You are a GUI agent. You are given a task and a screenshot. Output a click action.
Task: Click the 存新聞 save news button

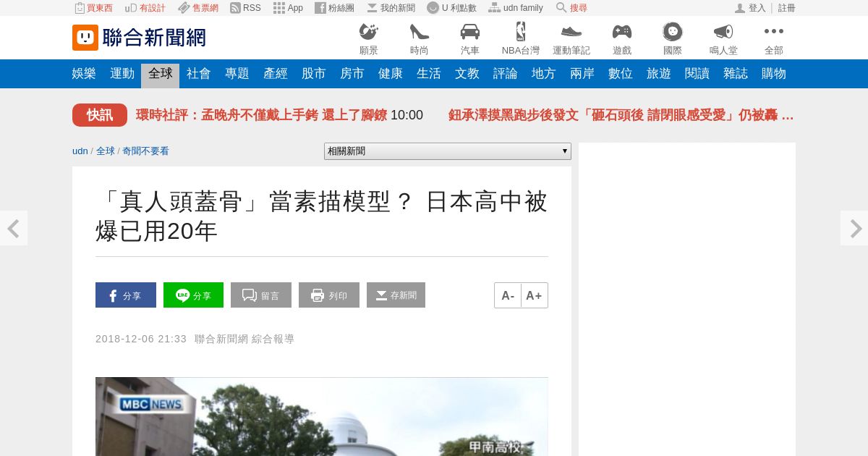(396, 295)
